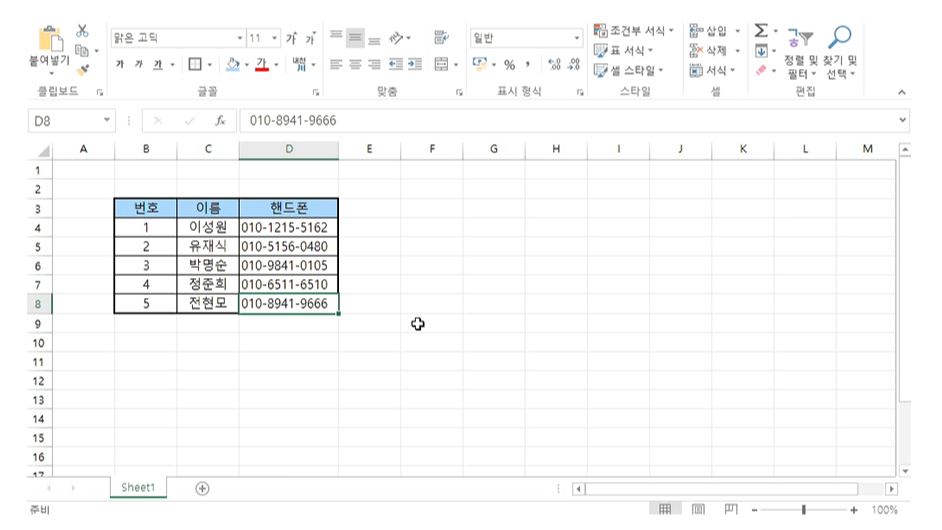Click the AutoSum sigma icon

[x=760, y=31]
